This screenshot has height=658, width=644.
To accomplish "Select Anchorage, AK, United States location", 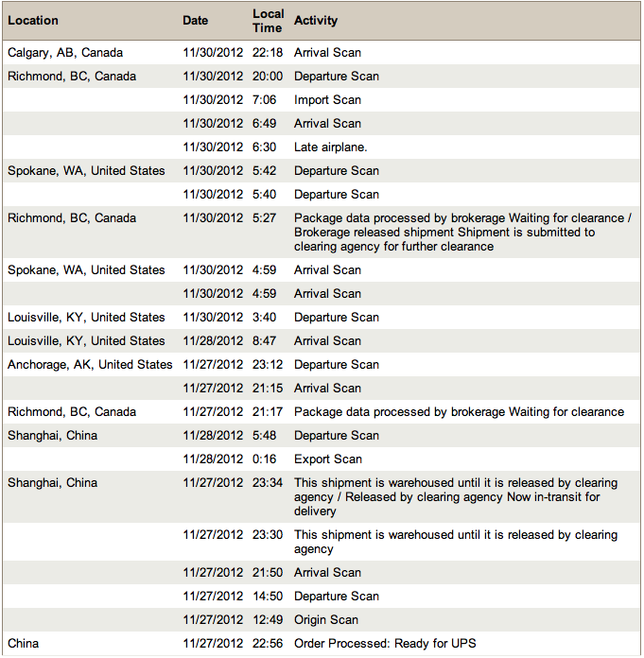I will coord(90,365).
